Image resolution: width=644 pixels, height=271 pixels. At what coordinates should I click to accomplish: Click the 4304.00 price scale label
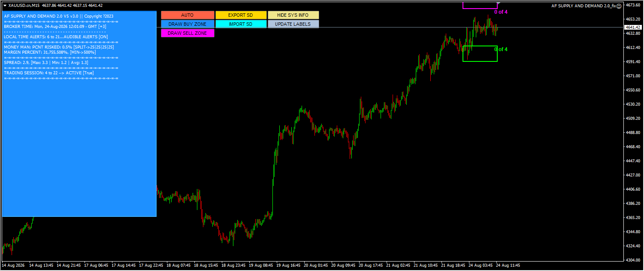coord(633,260)
